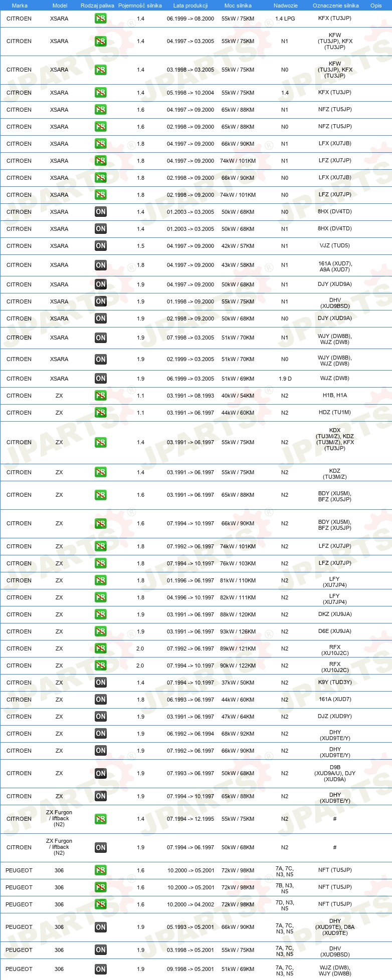
Task: Click the 'Marka' column header
Action: [20, 6]
